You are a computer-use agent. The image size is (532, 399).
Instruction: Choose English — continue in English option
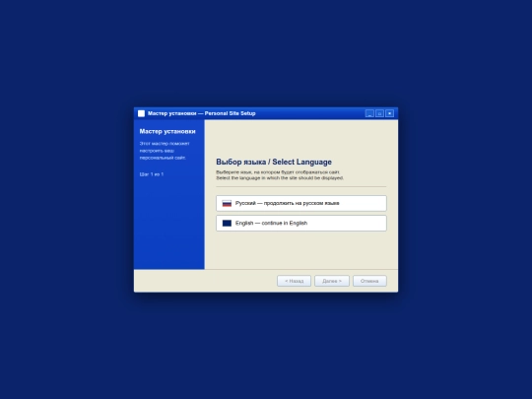(300, 223)
